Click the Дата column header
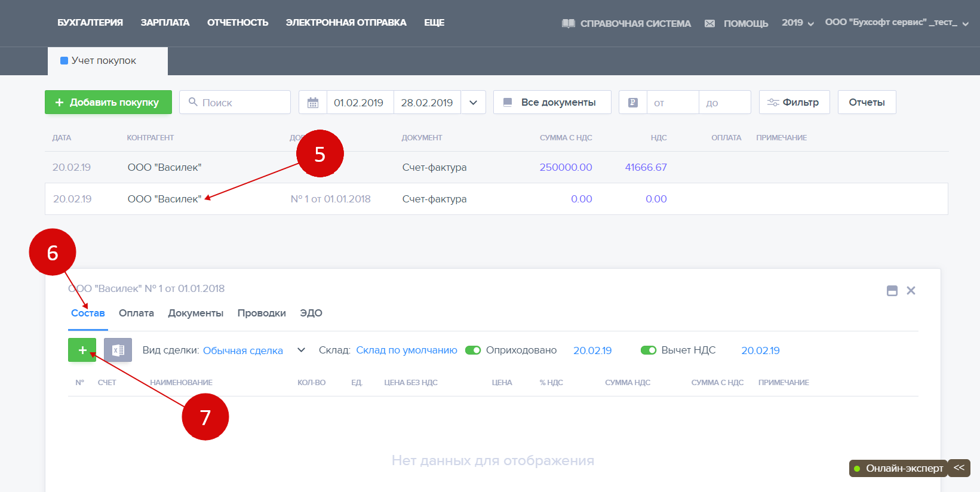The height and width of the screenshot is (492, 980). [62, 138]
